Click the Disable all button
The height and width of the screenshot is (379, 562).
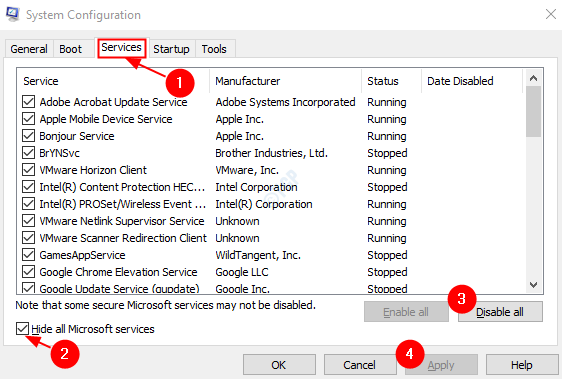click(500, 312)
